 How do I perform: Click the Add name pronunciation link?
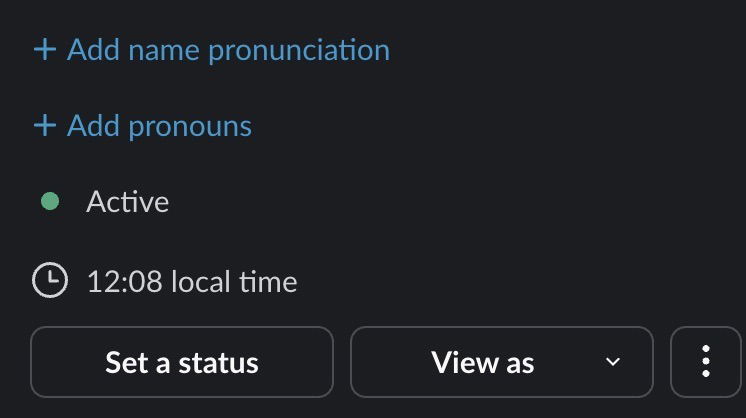[228, 50]
